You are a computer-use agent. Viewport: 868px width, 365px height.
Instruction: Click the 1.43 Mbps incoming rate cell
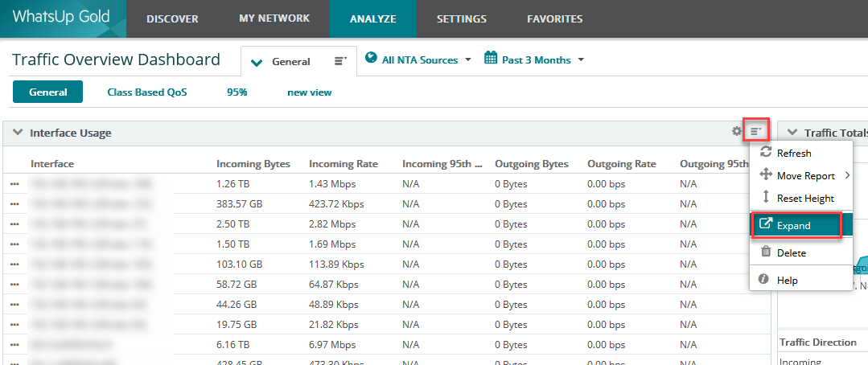[x=332, y=184]
